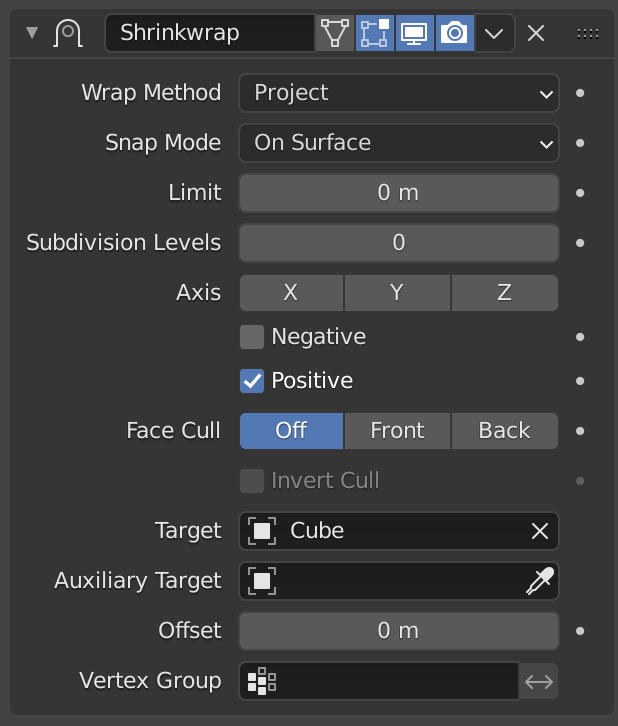Uncheck the Positive checkbox
Image resolution: width=618 pixels, height=726 pixels.
coord(252,381)
